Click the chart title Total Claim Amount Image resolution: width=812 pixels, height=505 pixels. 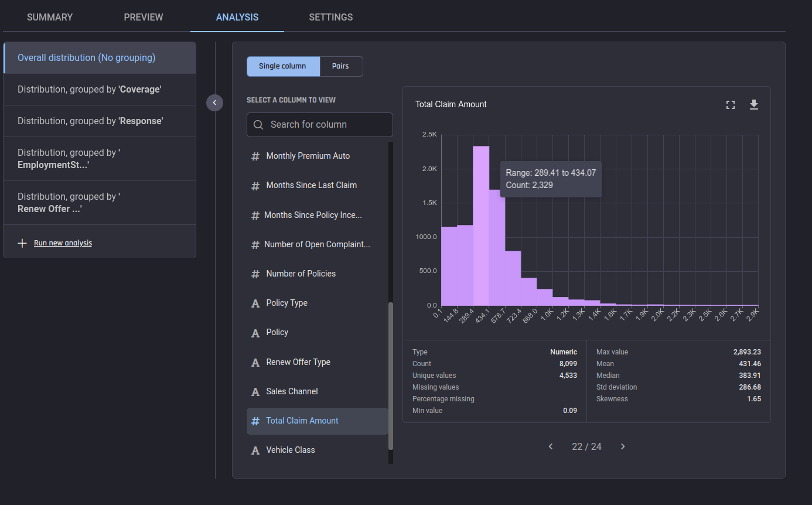pyautogui.click(x=451, y=104)
